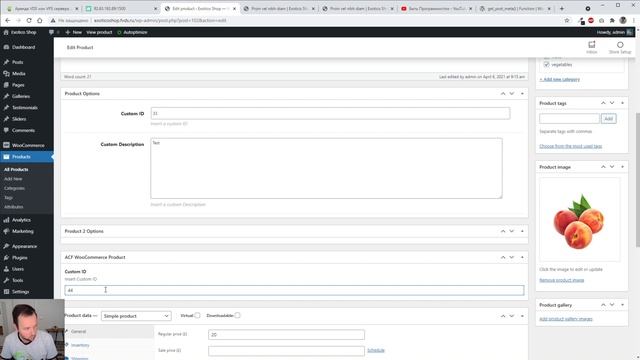Toggle the Product 2 Options panel

point(522,231)
